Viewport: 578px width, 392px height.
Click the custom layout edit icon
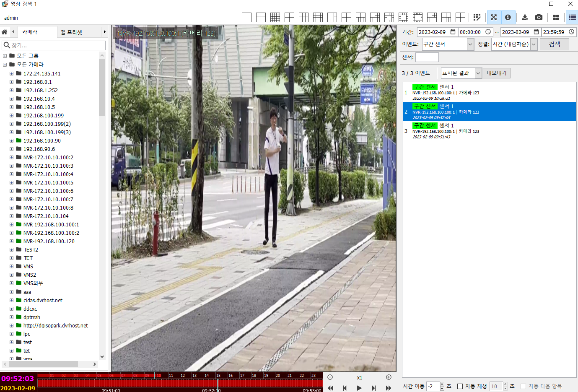[x=477, y=18]
